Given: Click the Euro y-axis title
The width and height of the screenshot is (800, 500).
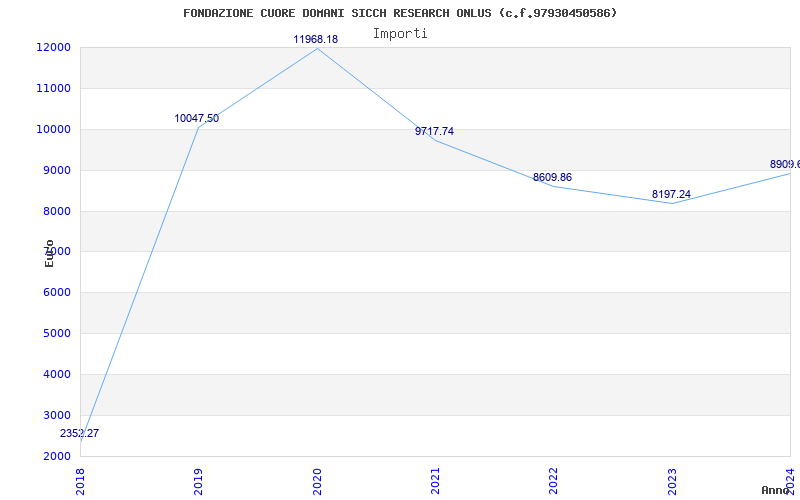Looking at the screenshot, I should click(x=49, y=253).
